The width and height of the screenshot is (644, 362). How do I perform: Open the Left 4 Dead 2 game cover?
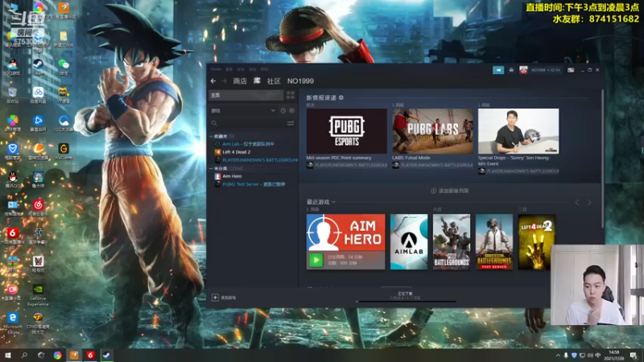coord(536,242)
